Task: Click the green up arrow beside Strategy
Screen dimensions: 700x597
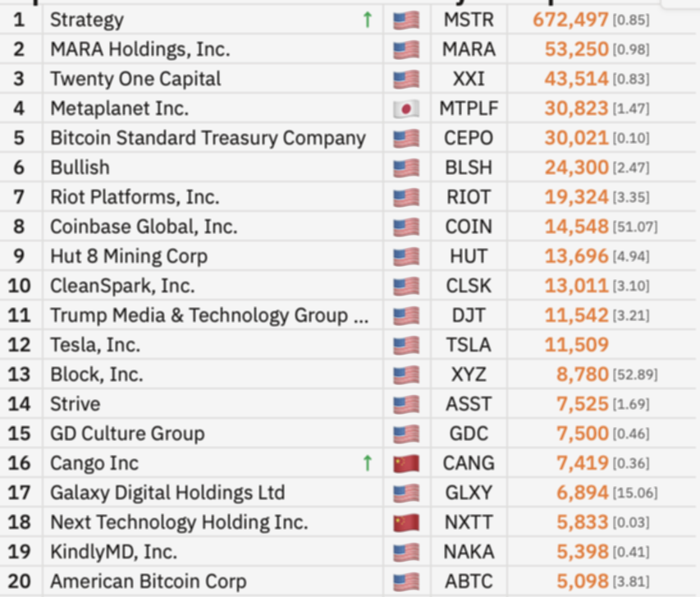Action: (368, 20)
